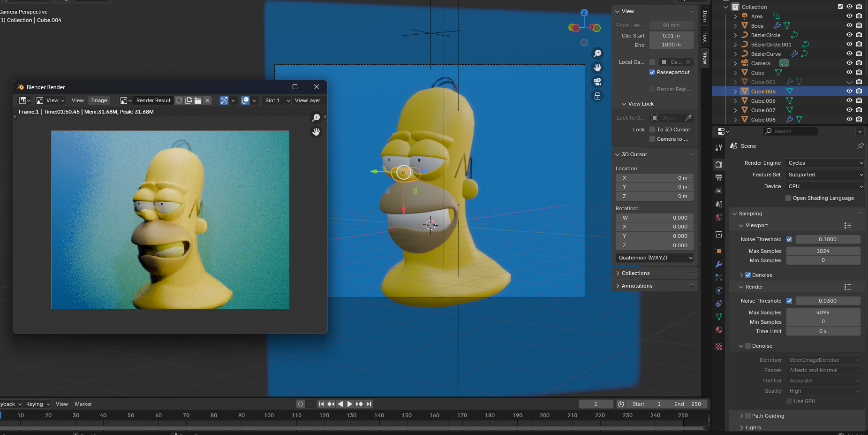Open the Material properties tab

[x=719, y=330]
